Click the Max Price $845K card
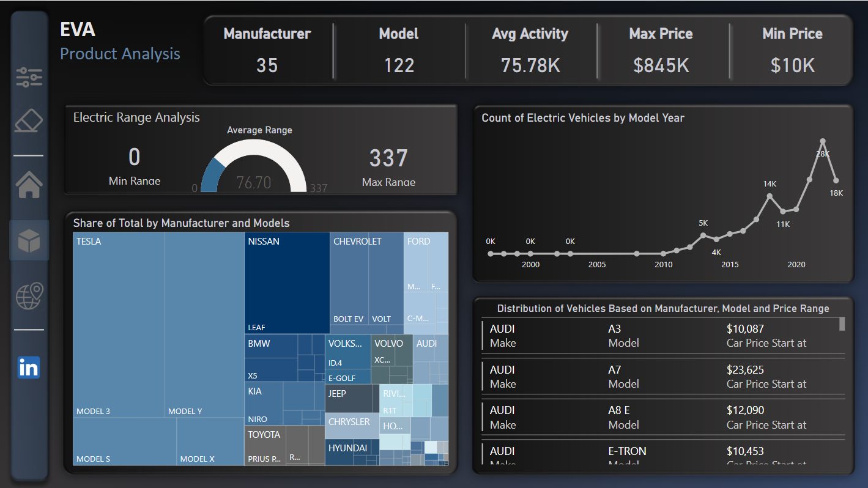 661,50
